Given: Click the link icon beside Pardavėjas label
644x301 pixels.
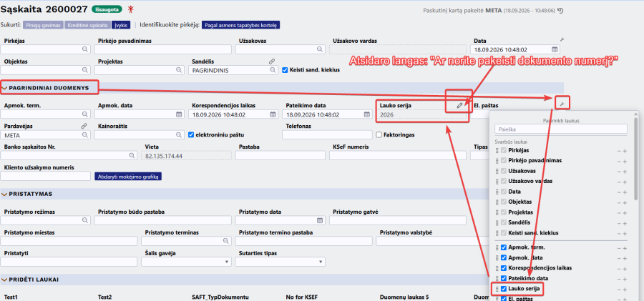Looking at the screenshot, I should (84, 126).
